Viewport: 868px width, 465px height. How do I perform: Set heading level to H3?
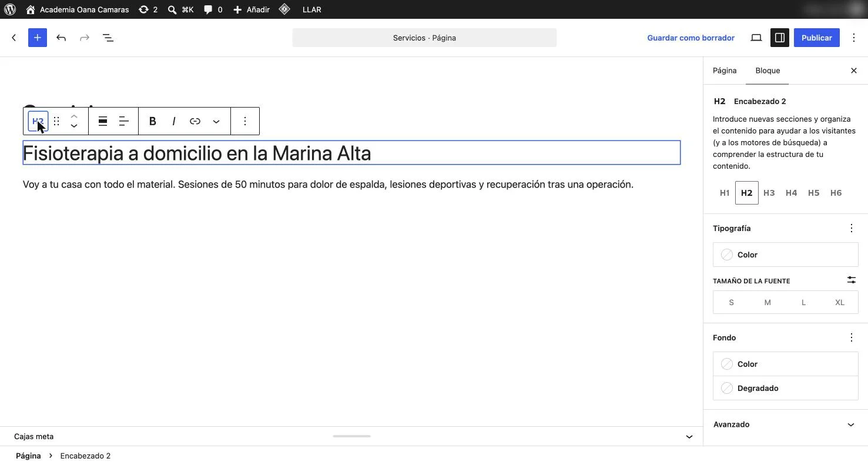(769, 193)
